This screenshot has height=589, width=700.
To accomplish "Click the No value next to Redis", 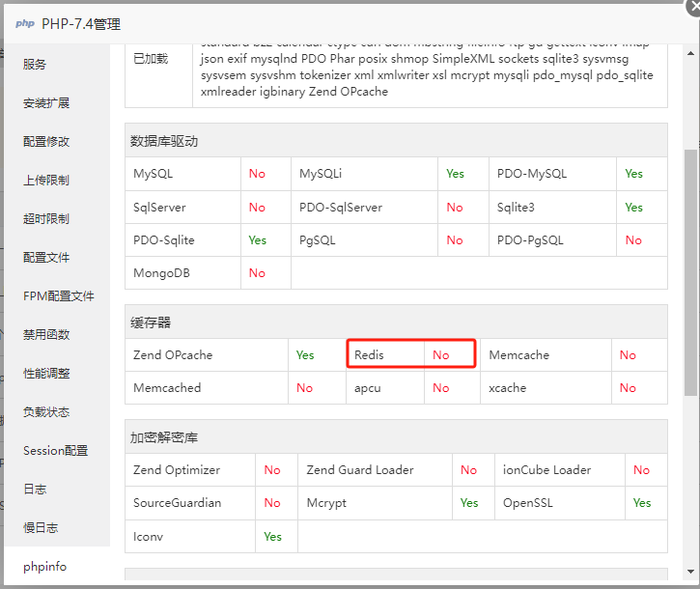I will (x=440, y=355).
